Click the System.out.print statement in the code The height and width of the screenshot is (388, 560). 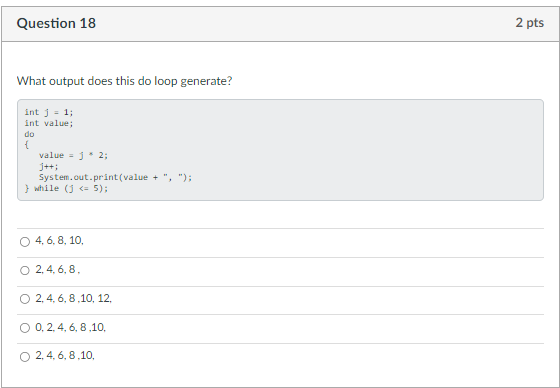pos(115,177)
